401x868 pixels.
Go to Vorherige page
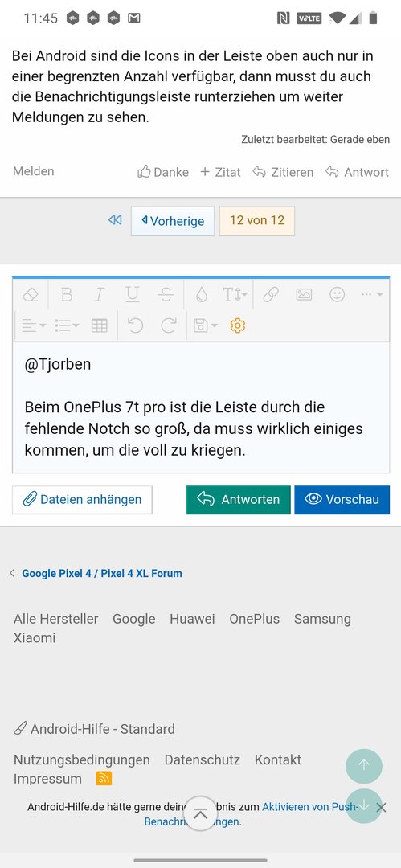[173, 221]
